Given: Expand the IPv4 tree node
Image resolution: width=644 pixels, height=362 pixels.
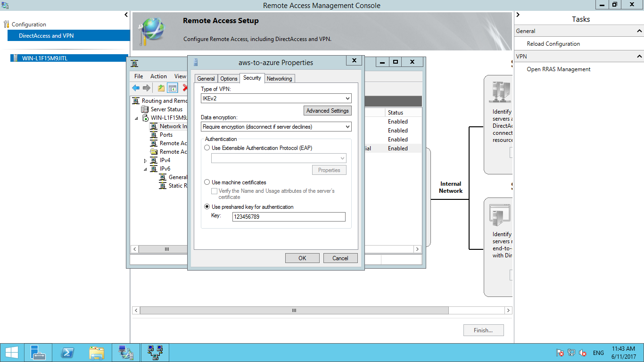Looking at the screenshot, I should coord(145,161).
